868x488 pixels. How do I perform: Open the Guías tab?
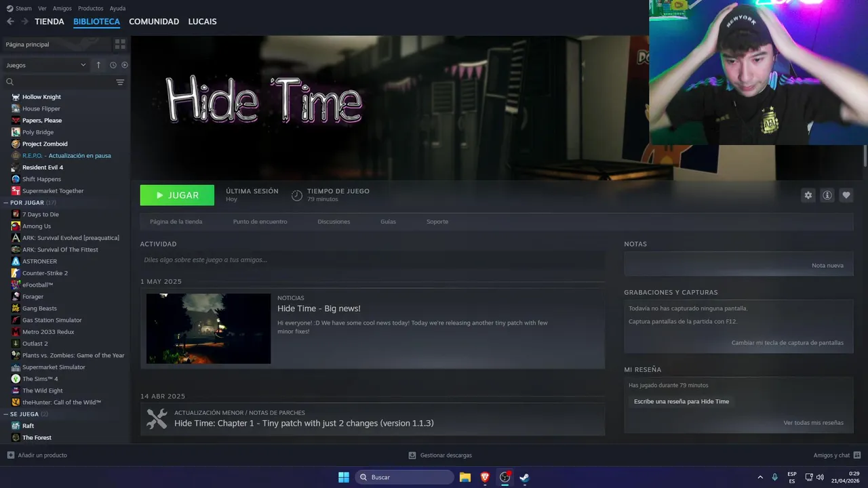388,222
